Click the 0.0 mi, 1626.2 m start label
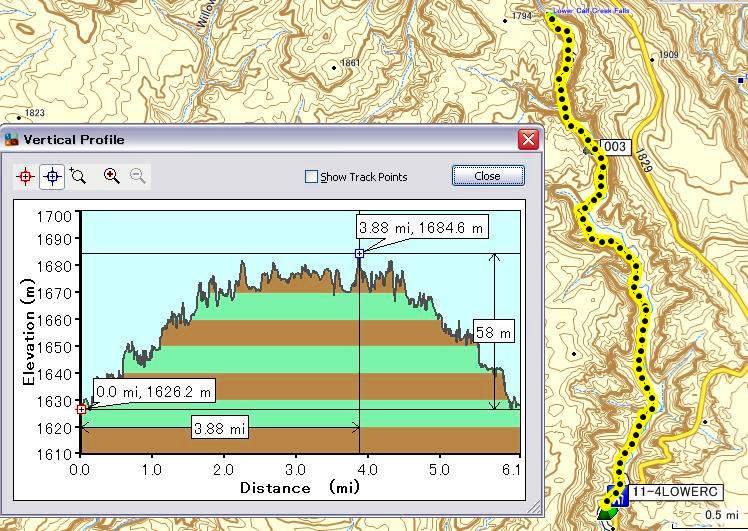The image size is (748, 531). [x=155, y=390]
